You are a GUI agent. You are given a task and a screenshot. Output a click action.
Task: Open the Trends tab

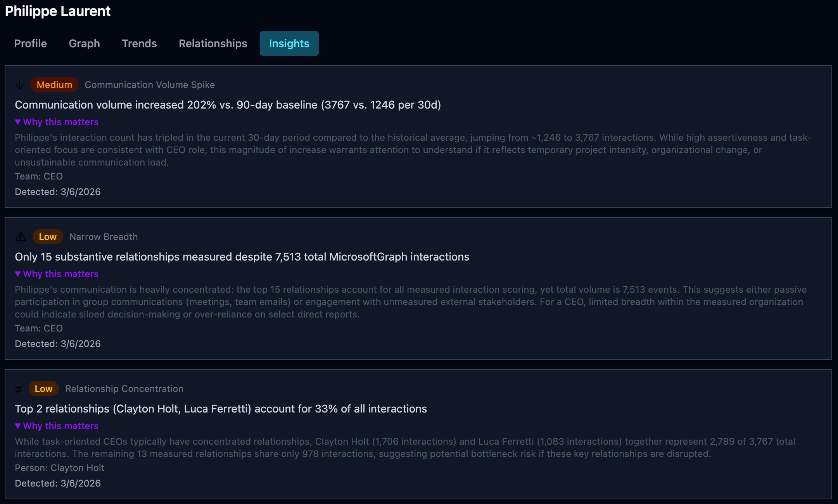point(139,43)
